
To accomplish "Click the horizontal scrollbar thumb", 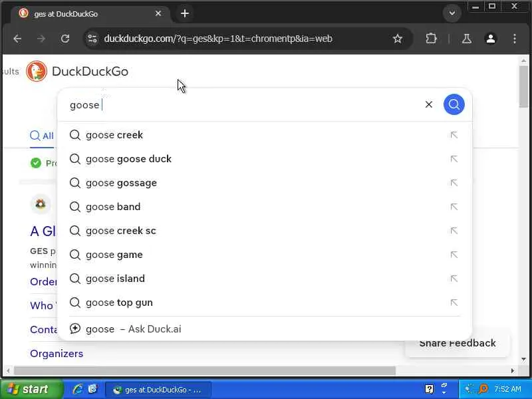I will (205, 370).
